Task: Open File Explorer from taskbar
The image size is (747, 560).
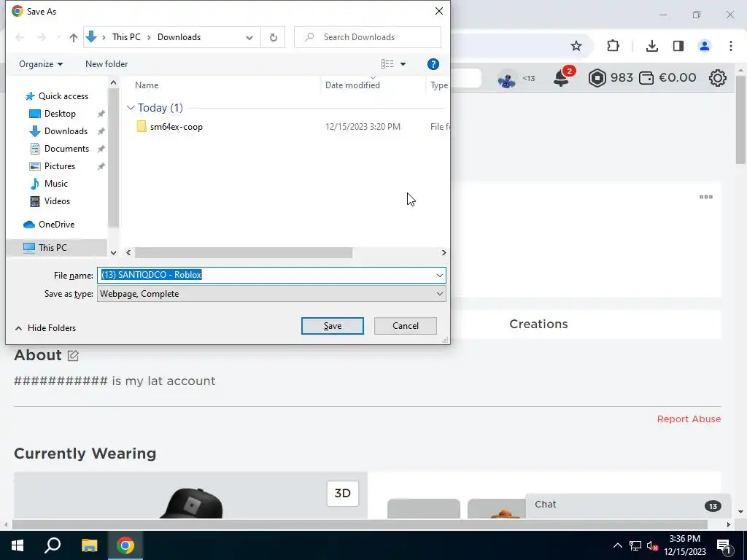Action: coord(89,545)
